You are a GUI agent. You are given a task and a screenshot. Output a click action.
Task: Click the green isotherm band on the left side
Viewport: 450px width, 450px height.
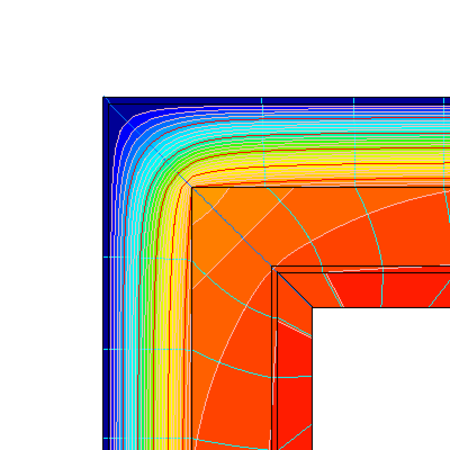[x=148, y=300]
